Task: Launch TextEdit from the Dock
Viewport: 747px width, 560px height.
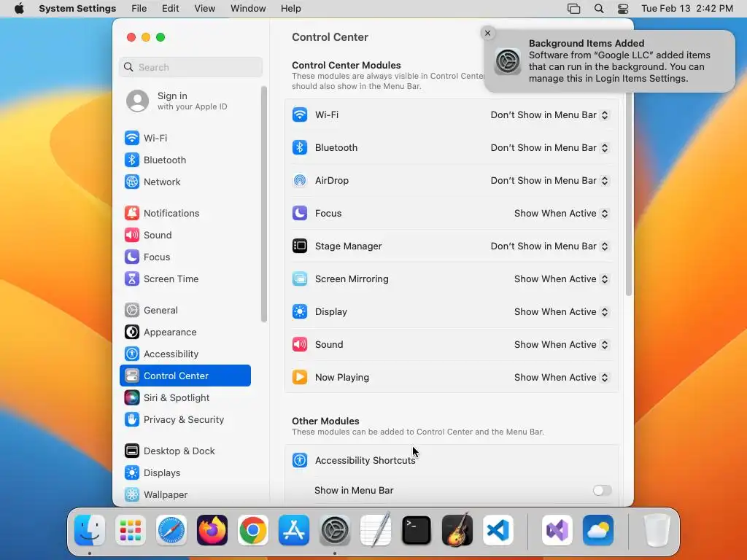Action: pyautogui.click(x=376, y=530)
